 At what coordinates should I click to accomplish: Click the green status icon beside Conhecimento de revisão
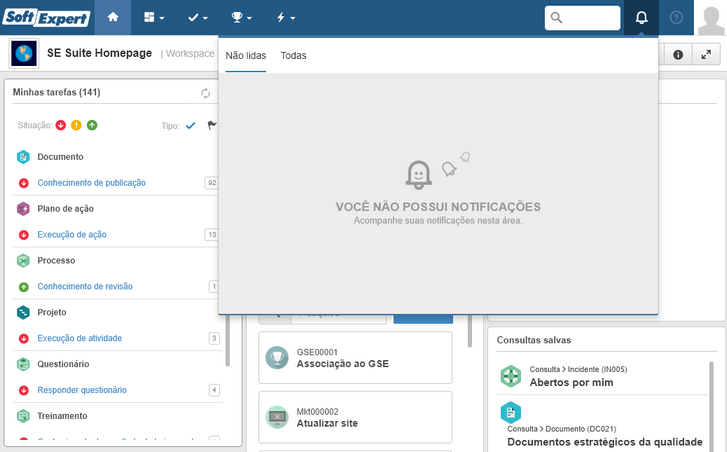[x=24, y=287]
